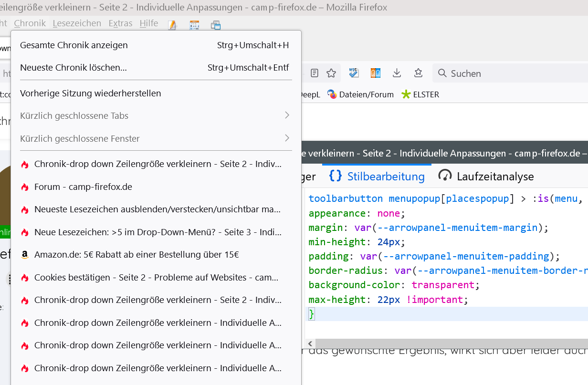
Task: Select Gesamte Chronik anzeigen
Action: coord(74,45)
